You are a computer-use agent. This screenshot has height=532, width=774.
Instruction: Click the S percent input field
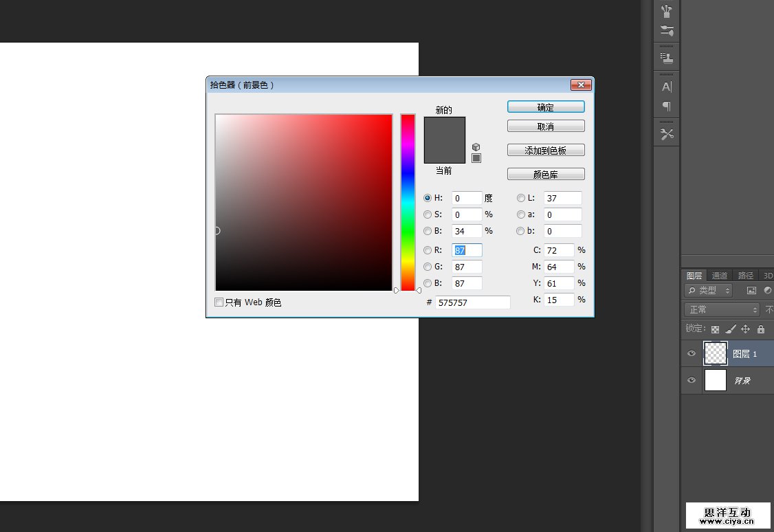tap(467, 214)
